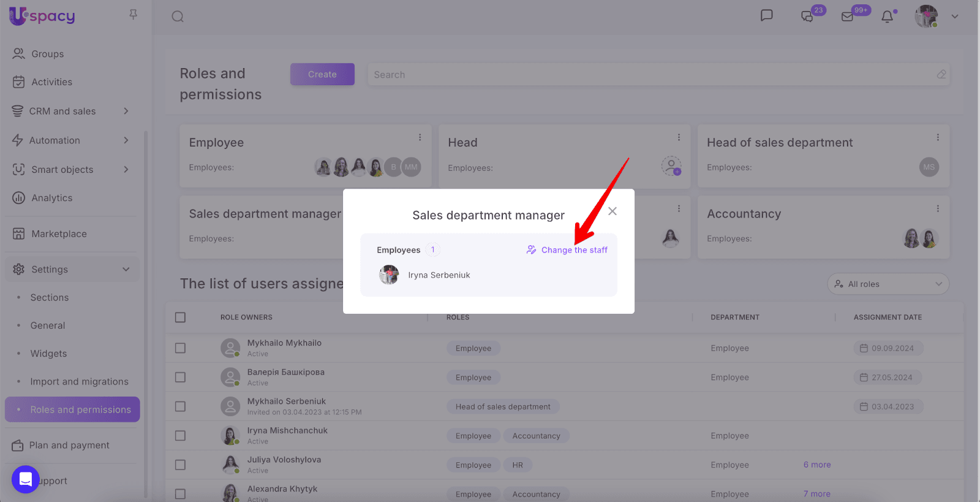Click into the roles Search field

point(649,75)
